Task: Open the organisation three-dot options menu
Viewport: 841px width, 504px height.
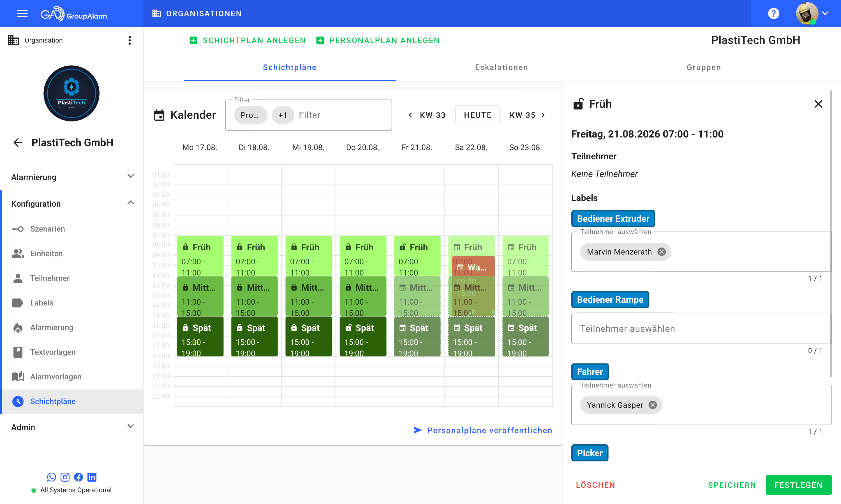Action: (130, 40)
